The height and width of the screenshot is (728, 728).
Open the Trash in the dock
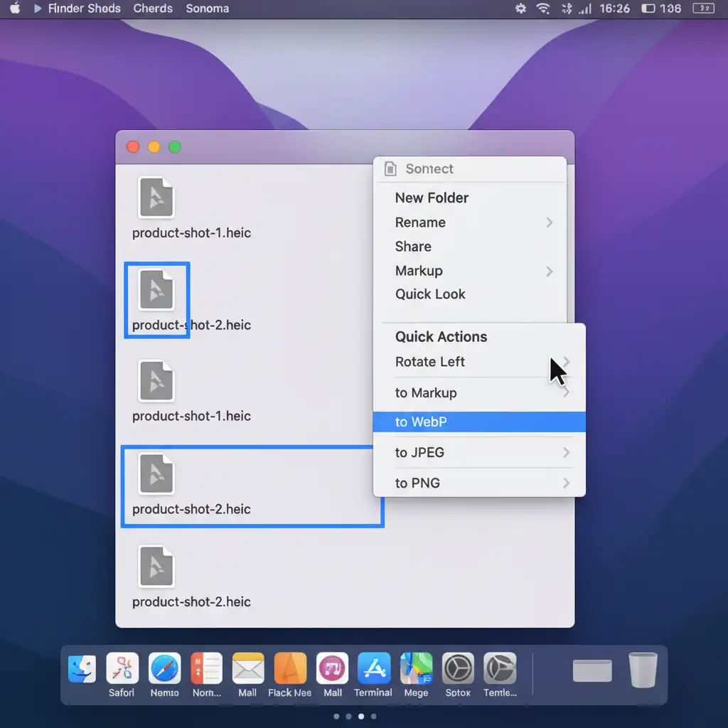tap(643, 670)
